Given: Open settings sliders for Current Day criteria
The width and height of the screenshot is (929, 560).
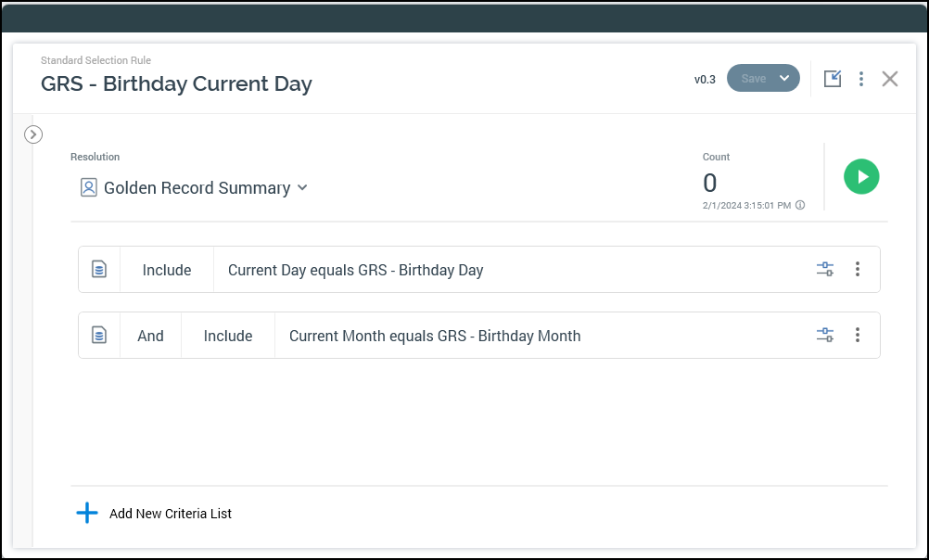Looking at the screenshot, I should (x=825, y=270).
